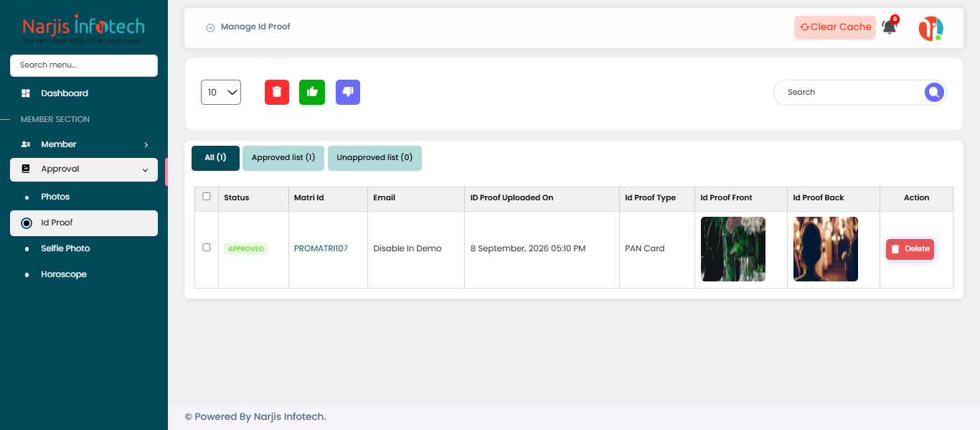This screenshot has width=980, height=430.
Task: Open Horoscope in the sidebar
Action: click(x=64, y=274)
